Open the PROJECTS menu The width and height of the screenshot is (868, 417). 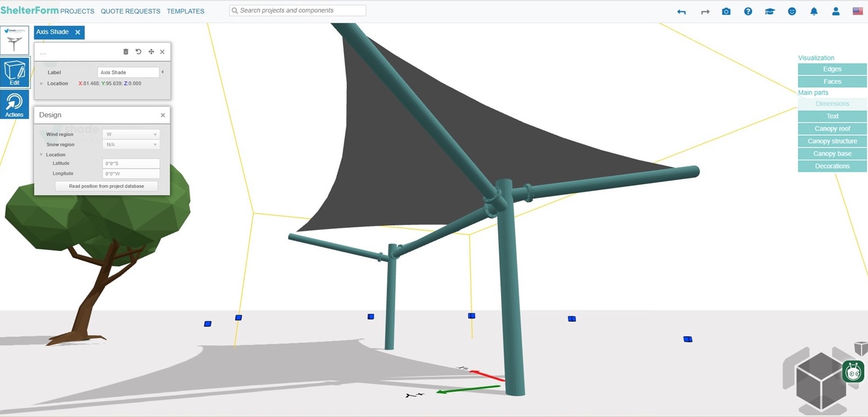tap(77, 11)
